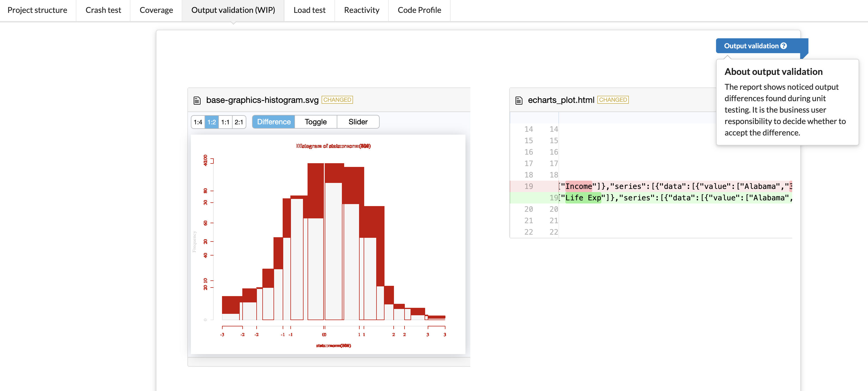Image resolution: width=868 pixels, height=391 pixels.
Task: Select the 1:2 zoom ratio
Action: coord(212,122)
